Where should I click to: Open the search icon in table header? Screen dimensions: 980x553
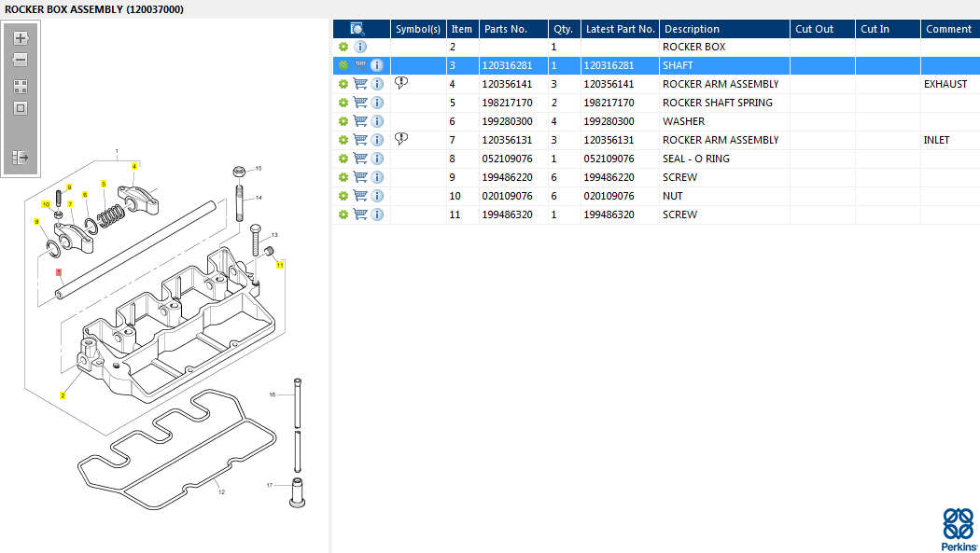pyautogui.click(x=357, y=29)
